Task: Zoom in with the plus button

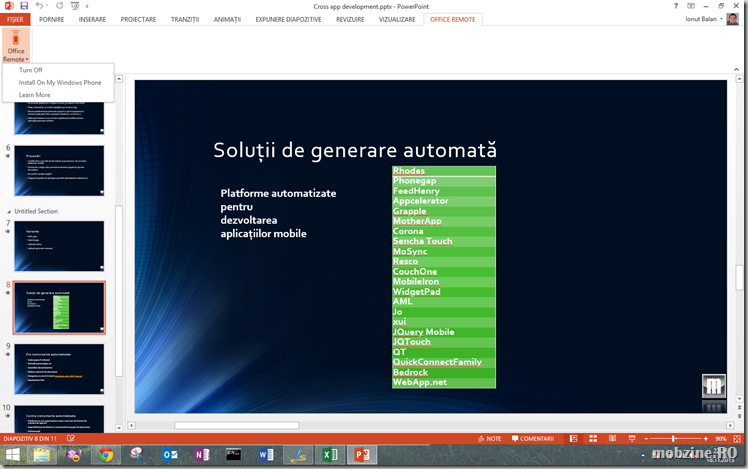Action: coord(706,438)
